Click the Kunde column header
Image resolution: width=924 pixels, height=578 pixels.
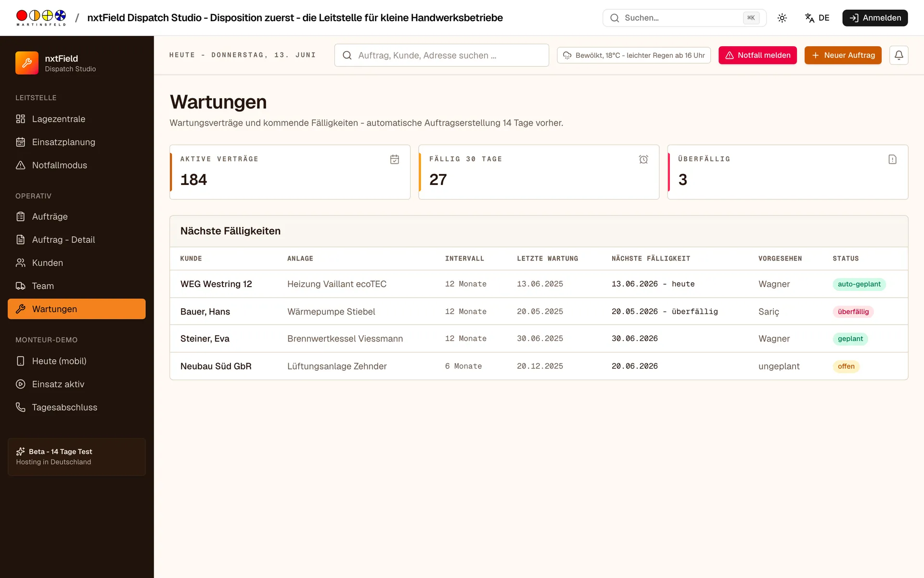click(191, 259)
